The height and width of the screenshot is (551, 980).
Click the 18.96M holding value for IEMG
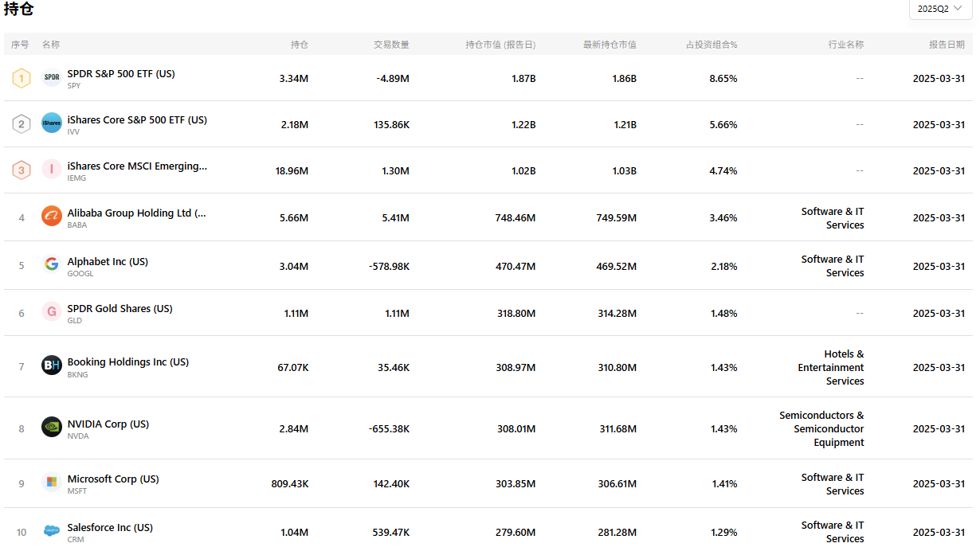tap(291, 171)
